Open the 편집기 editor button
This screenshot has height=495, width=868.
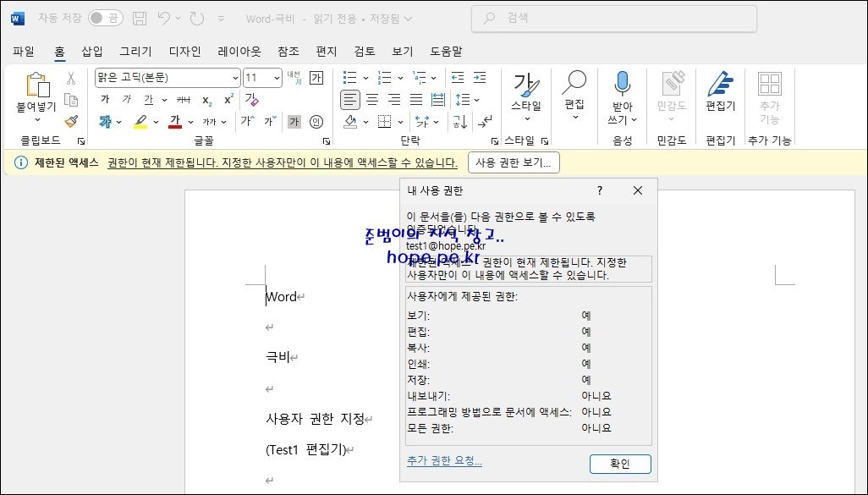click(x=720, y=93)
